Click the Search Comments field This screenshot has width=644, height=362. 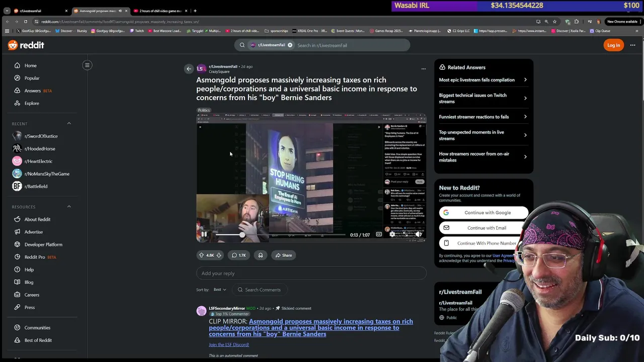point(261,290)
